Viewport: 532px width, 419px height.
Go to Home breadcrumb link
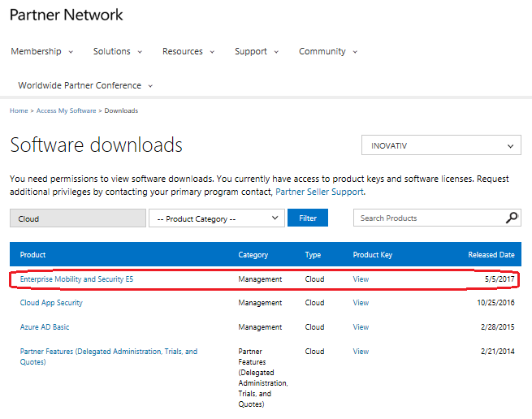tap(19, 110)
